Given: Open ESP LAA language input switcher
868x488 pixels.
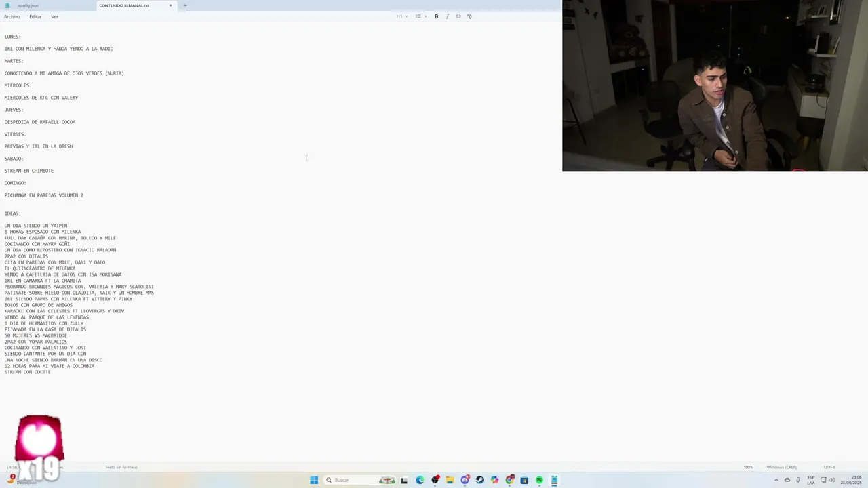Looking at the screenshot, I should pos(811,480).
